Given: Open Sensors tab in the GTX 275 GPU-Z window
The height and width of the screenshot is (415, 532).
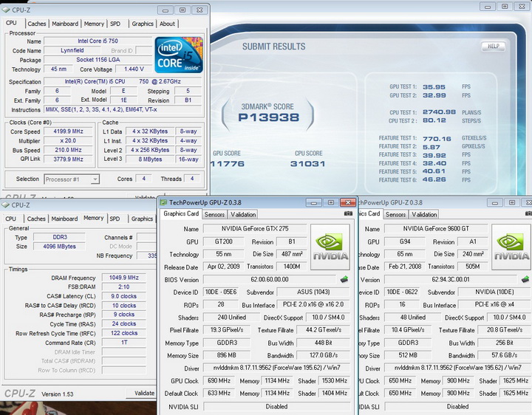Looking at the screenshot, I should click(x=214, y=215).
